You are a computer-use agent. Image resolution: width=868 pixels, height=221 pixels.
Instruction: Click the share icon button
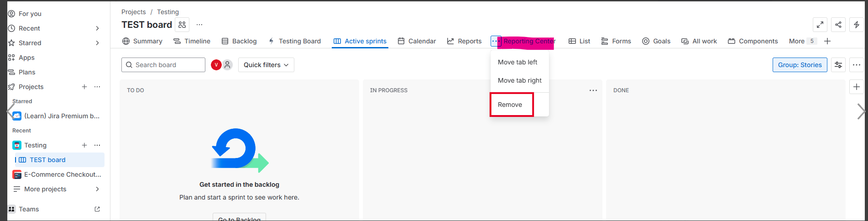[838, 25]
